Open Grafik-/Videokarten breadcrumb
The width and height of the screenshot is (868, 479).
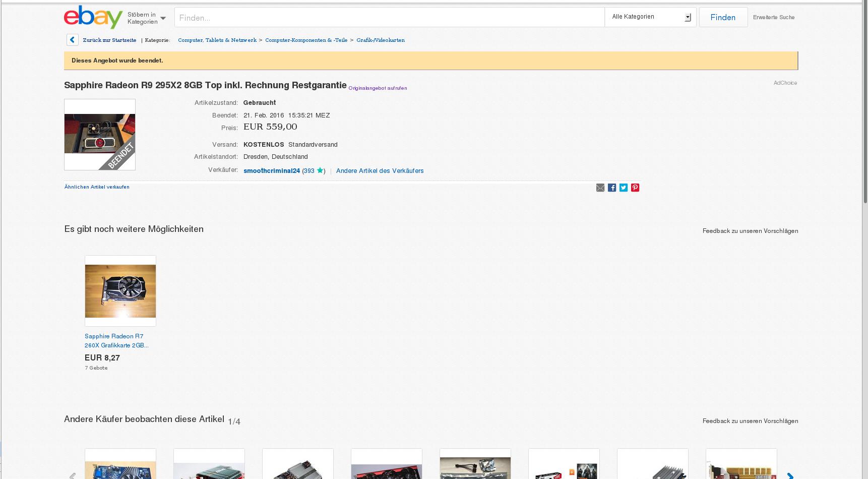pos(381,40)
